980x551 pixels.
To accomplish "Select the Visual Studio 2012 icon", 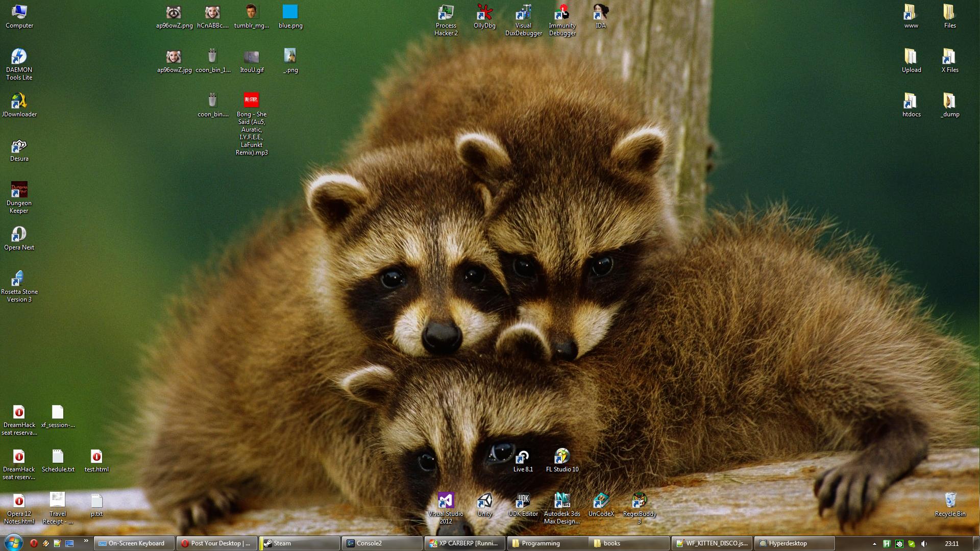I will pyautogui.click(x=446, y=501).
